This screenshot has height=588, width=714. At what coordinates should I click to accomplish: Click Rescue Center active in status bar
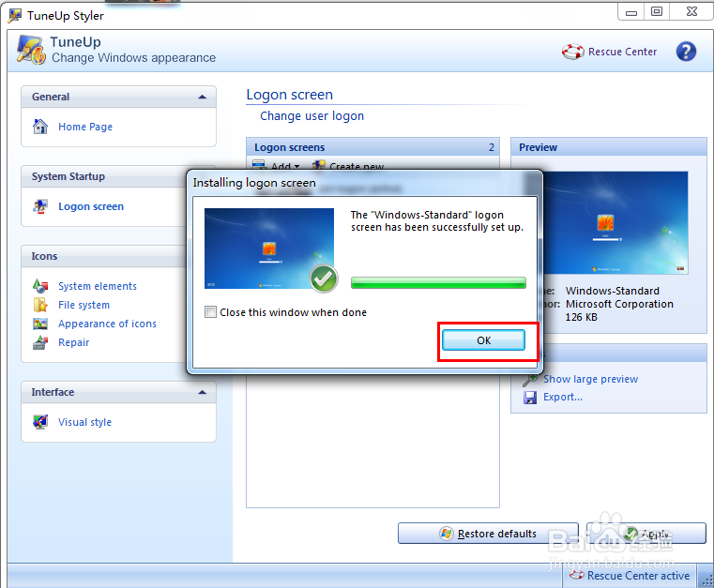pyautogui.click(x=638, y=576)
